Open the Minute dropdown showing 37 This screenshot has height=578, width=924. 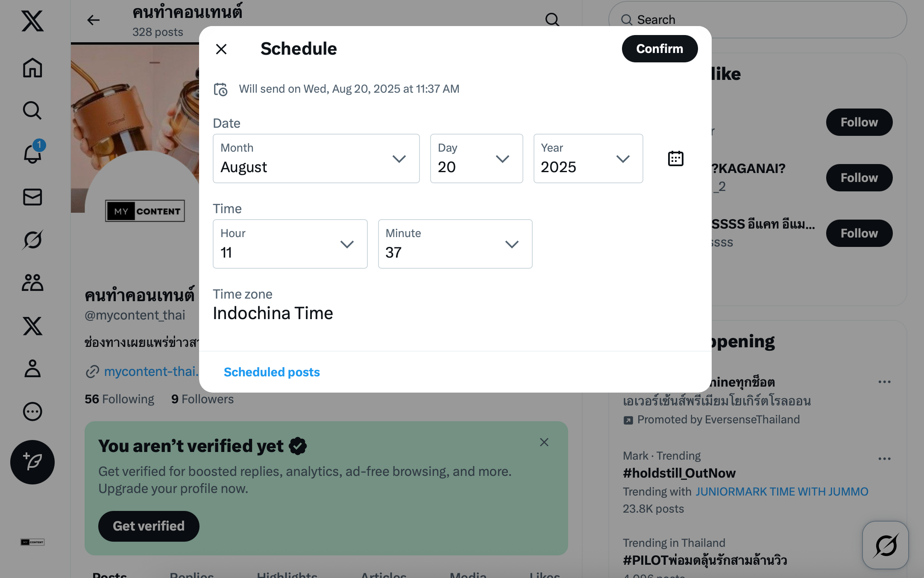click(x=455, y=244)
